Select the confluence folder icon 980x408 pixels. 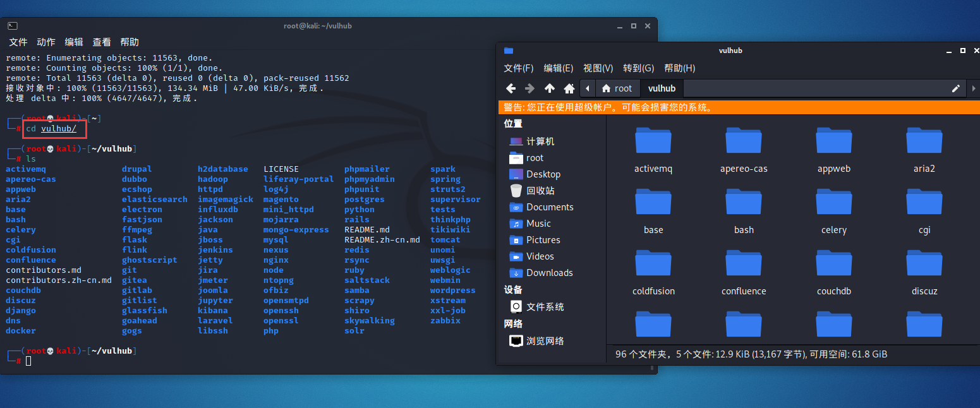coord(744,263)
